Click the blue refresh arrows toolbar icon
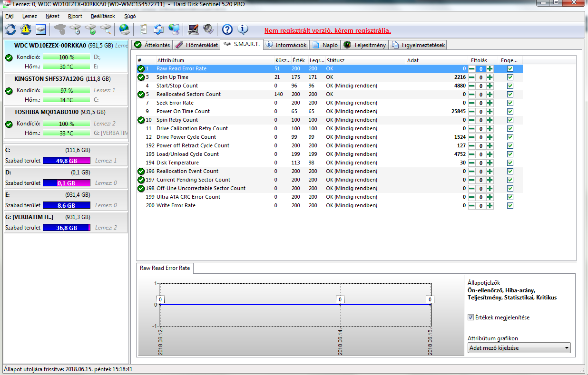 tap(10, 29)
